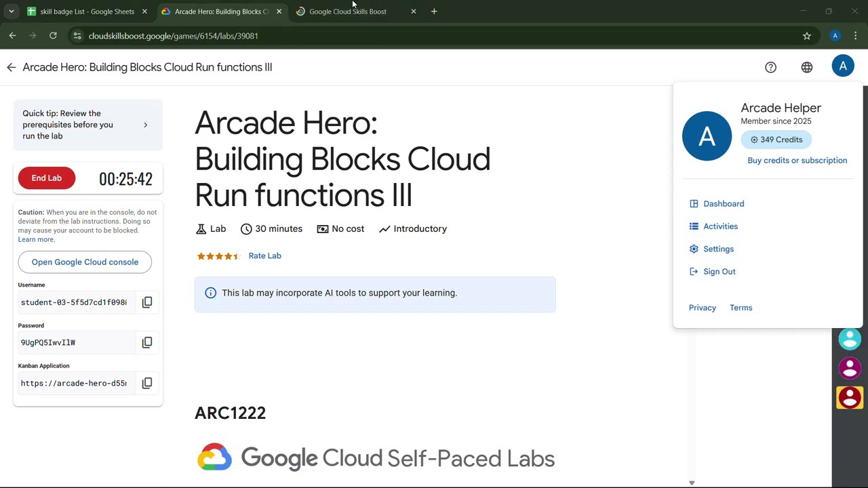Image resolution: width=868 pixels, height=488 pixels.
Task: Click Buy credits or subscription link
Action: (x=797, y=161)
